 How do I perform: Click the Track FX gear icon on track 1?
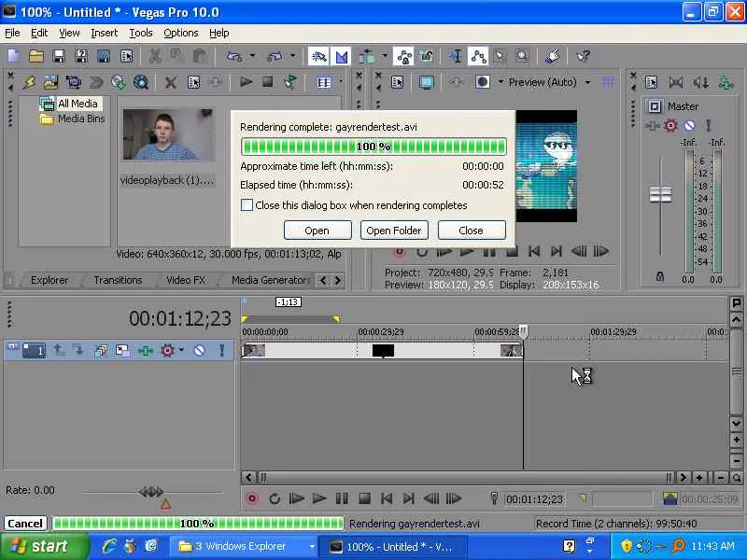[167, 351]
